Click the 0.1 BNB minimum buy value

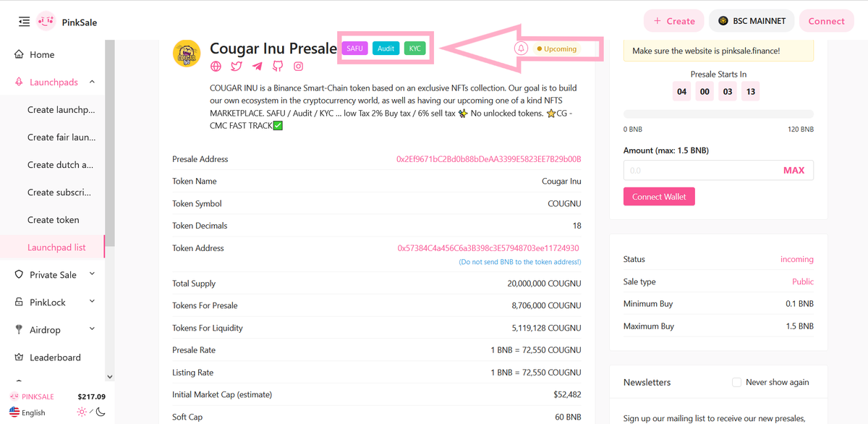[x=799, y=304]
